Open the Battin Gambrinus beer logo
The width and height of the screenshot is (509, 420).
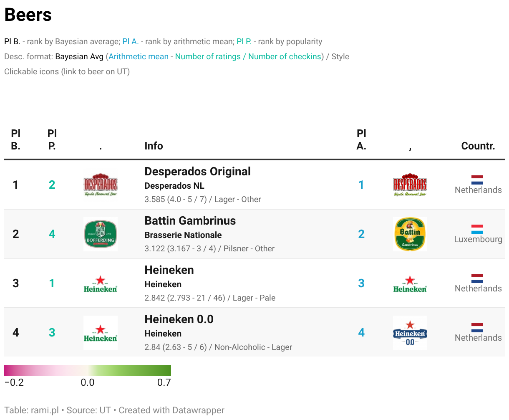click(410, 234)
